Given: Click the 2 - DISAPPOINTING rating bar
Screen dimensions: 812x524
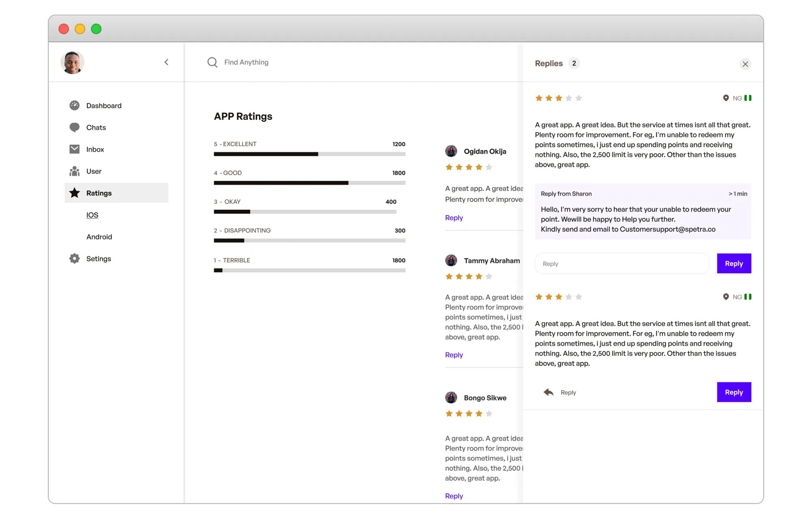Looking at the screenshot, I should (310, 241).
